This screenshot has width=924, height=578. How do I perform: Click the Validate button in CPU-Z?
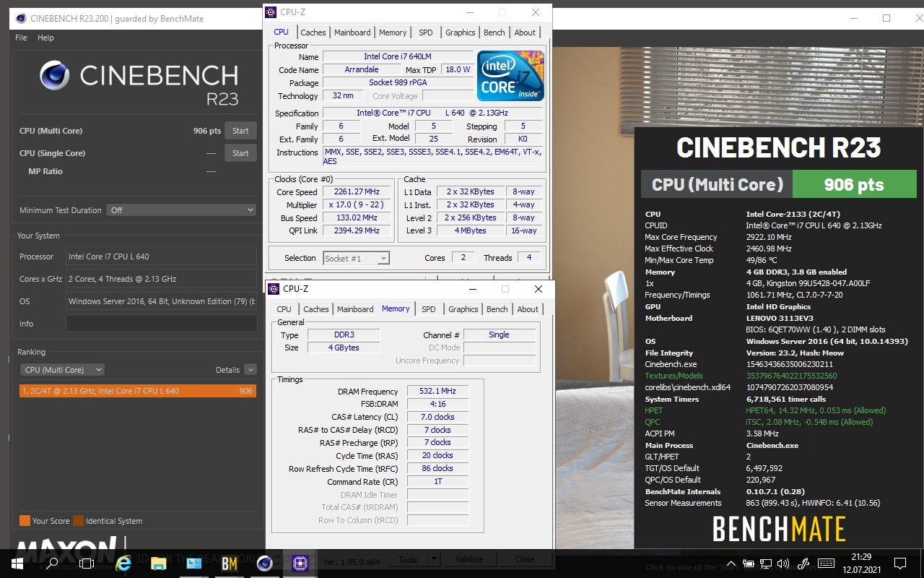click(x=469, y=560)
